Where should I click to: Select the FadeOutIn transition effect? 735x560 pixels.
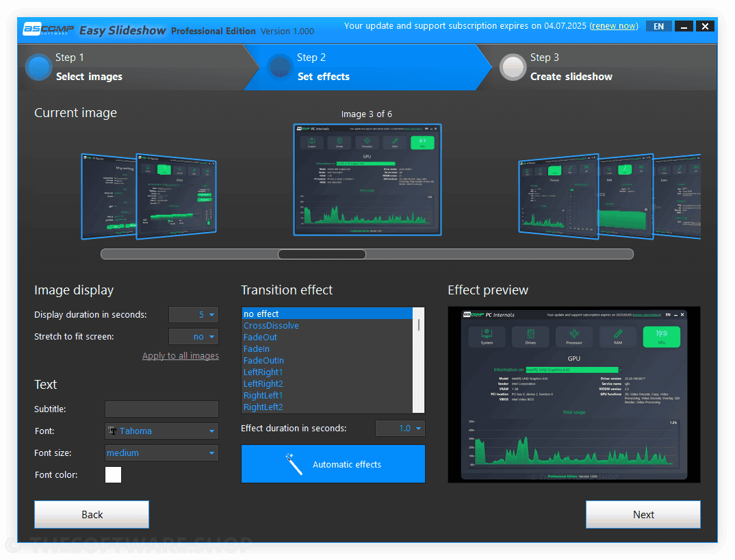tap(327, 361)
